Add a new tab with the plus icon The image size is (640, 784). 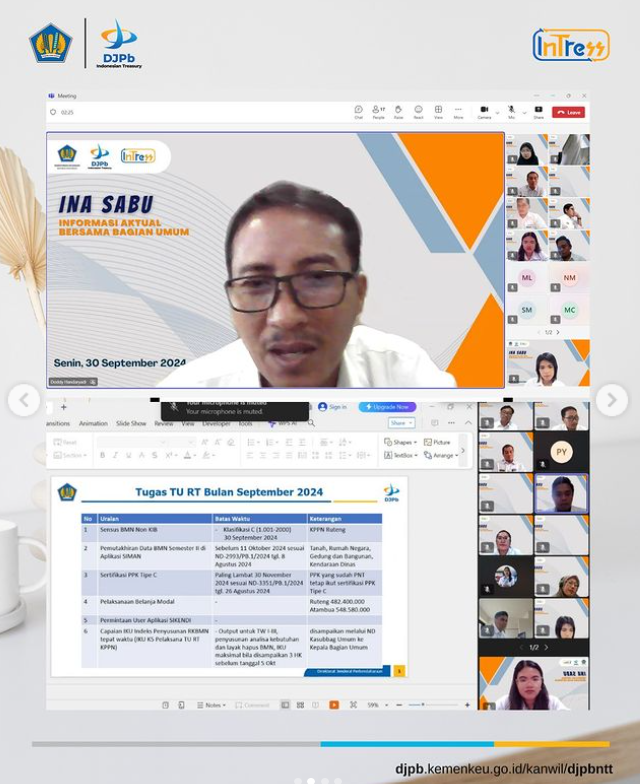[x=64, y=407]
